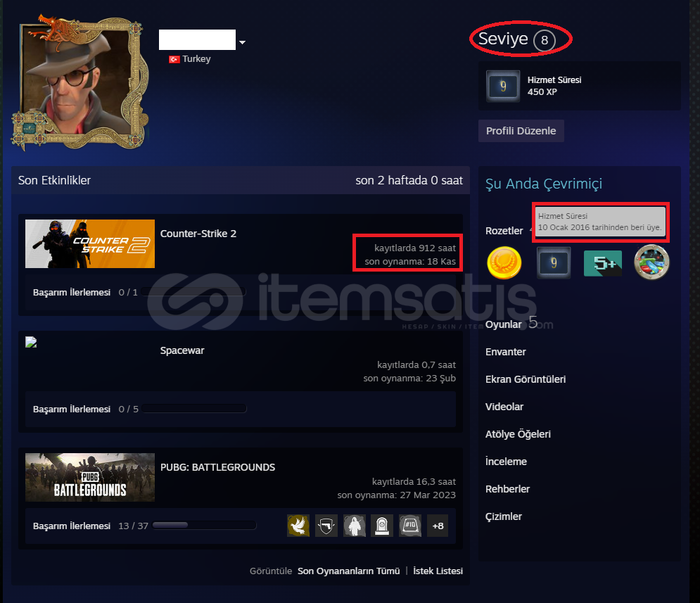700x603 pixels.
Task: Click the 'kayıtlarda 0,7 saat' text
Action: pyautogui.click(x=416, y=364)
